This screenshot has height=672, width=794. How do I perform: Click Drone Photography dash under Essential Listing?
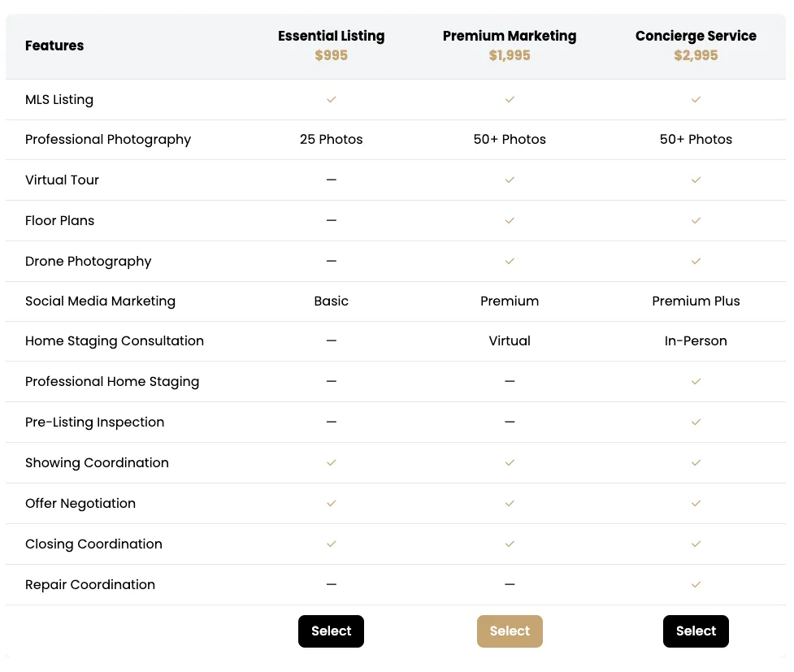point(331,261)
